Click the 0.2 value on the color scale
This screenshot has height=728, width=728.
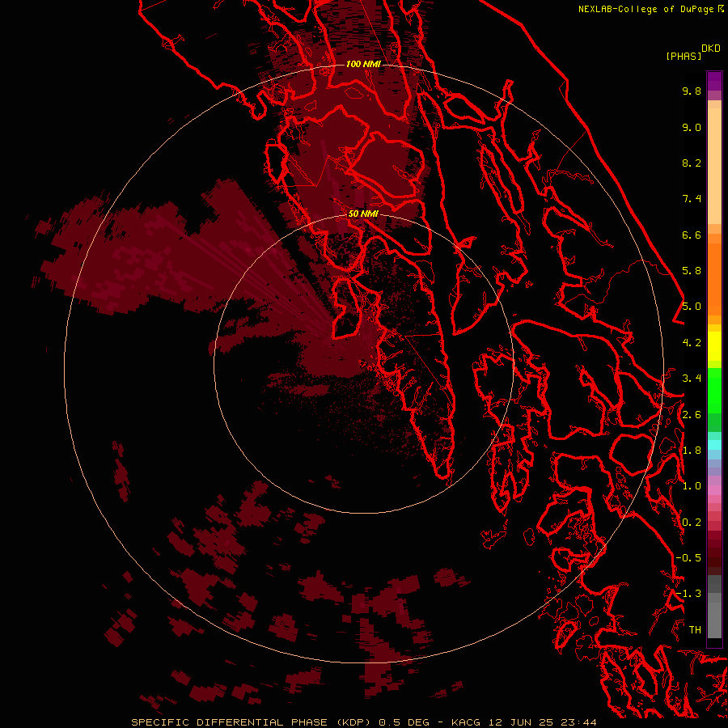pyautogui.click(x=692, y=523)
